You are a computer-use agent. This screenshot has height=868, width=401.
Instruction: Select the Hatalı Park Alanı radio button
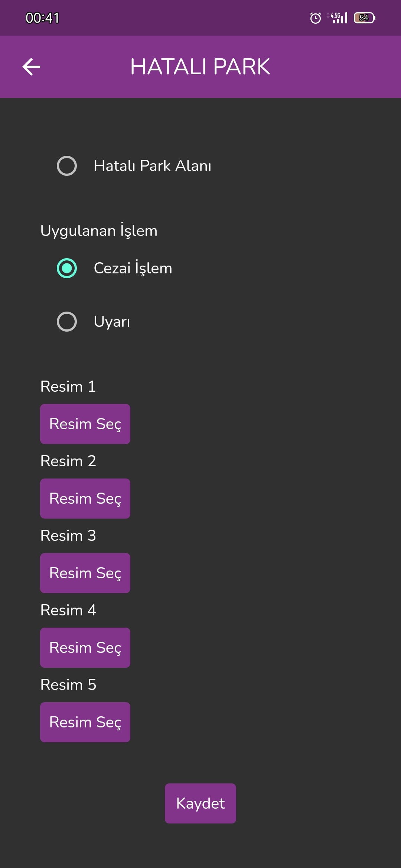point(67,166)
